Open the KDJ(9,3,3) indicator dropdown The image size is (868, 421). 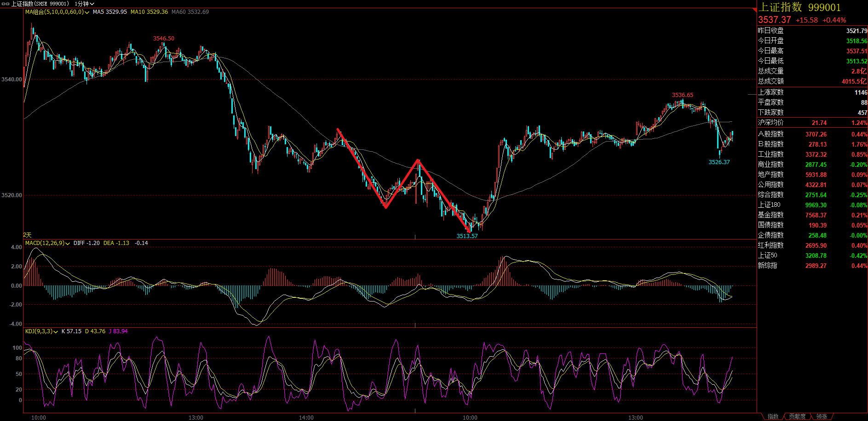[x=56, y=332]
